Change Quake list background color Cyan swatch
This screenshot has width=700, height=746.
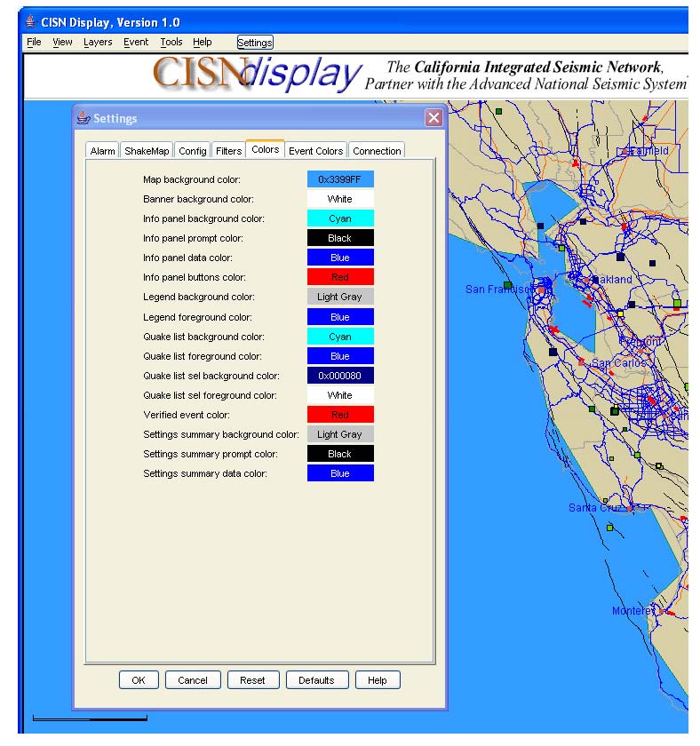pyautogui.click(x=340, y=337)
